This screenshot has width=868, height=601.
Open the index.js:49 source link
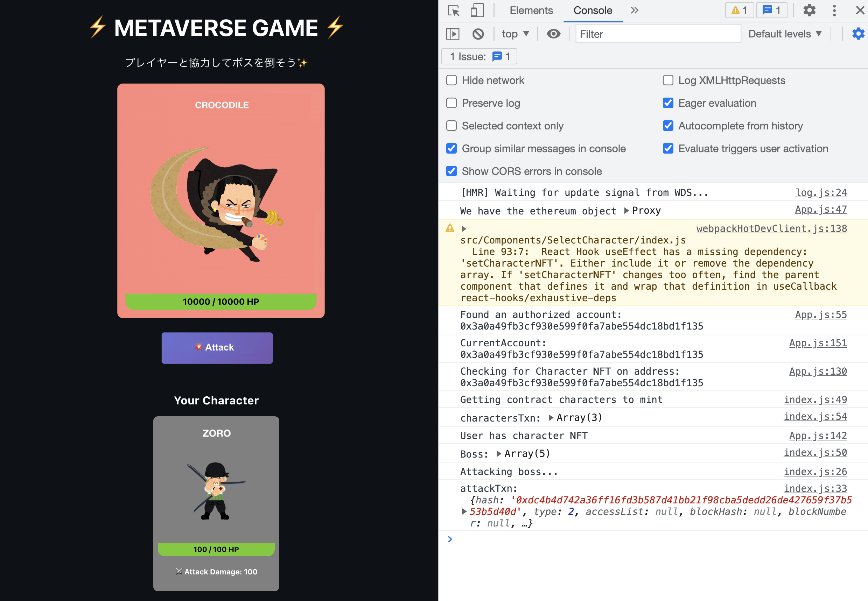point(815,400)
